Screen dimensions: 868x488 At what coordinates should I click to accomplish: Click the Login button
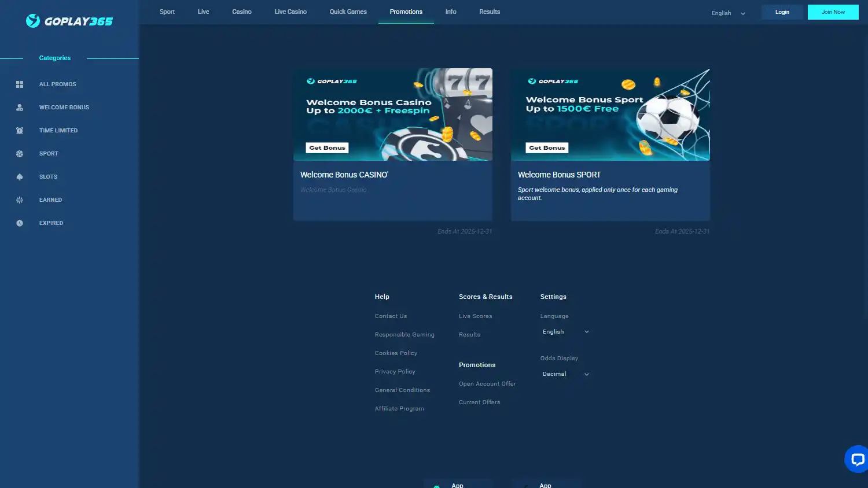click(x=782, y=12)
